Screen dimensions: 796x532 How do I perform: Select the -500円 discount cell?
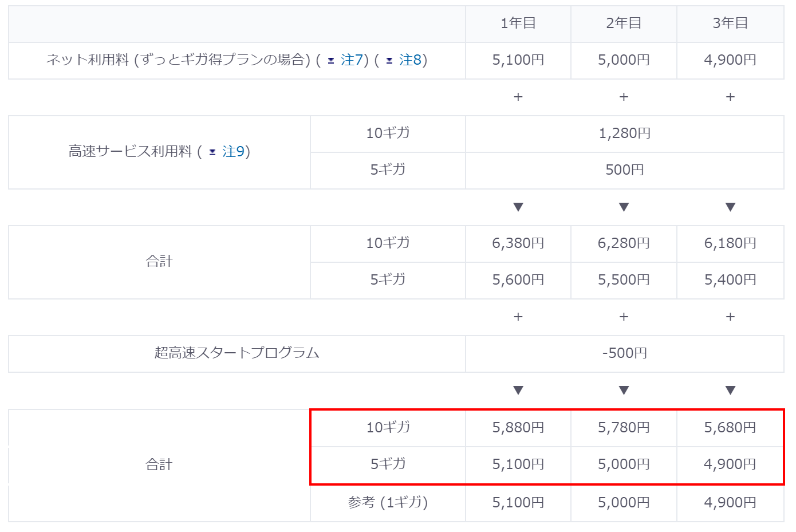pyautogui.click(x=624, y=353)
